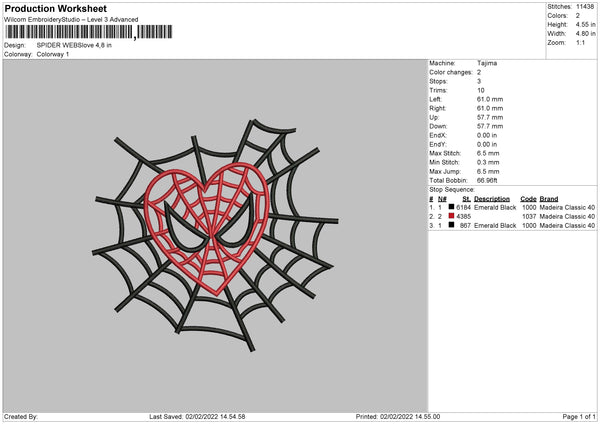The height and width of the screenshot is (424, 600).
Task: Click the barcode at the top
Action: (89, 32)
